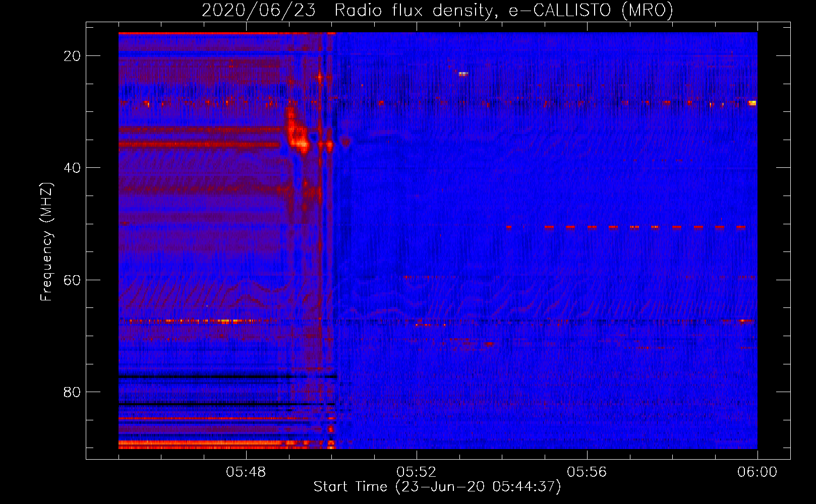The image size is (816, 504).
Task: Select the 05:52 time tick label
Action: (x=417, y=472)
